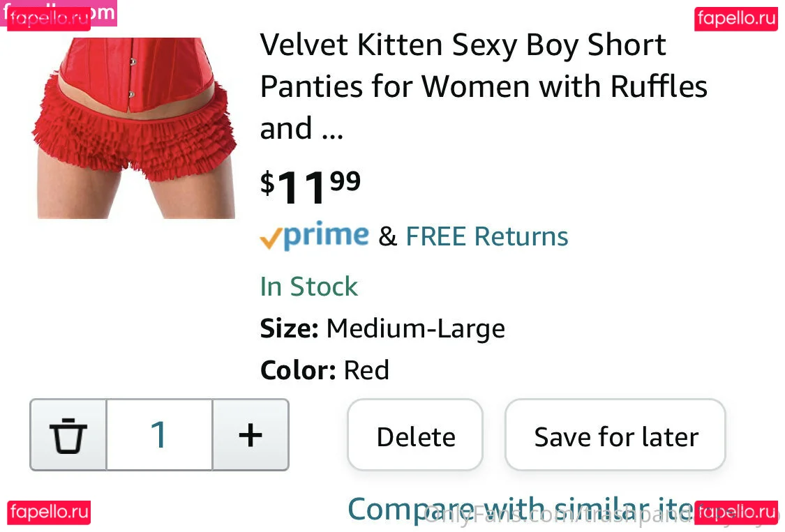Increase quantity with the plus icon
785x532 pixels.
pyautogui.click(x=250, y=435)
